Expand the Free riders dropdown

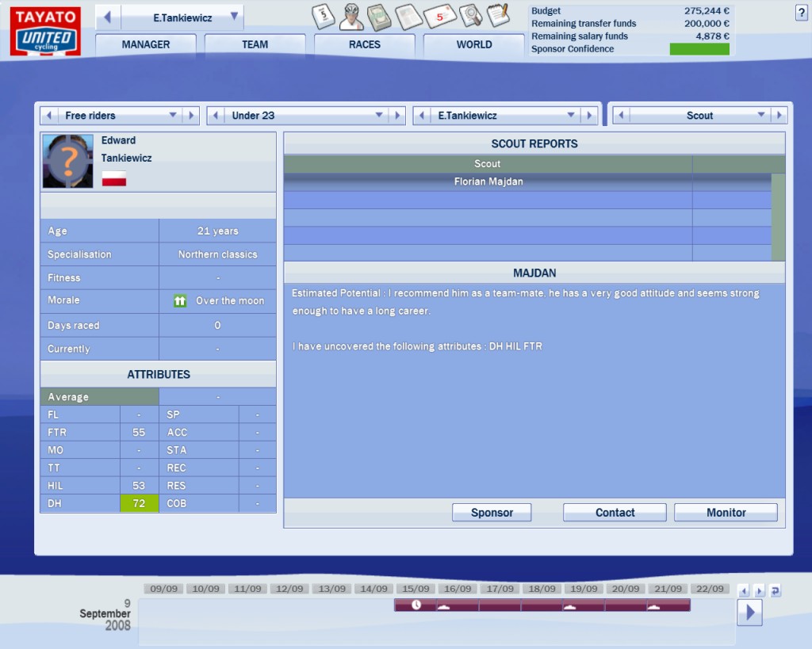(173, 116)
